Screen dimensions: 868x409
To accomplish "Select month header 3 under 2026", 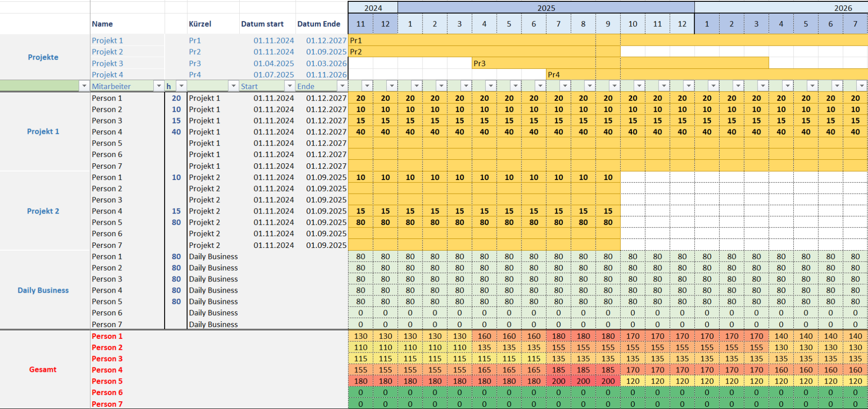I will click(x=756, y=24).
